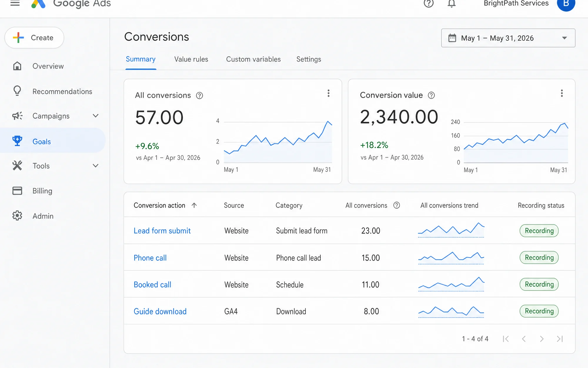Open the Phone call conversion link
Viewport: 588px width, 368px height.
tap(150, 258)
